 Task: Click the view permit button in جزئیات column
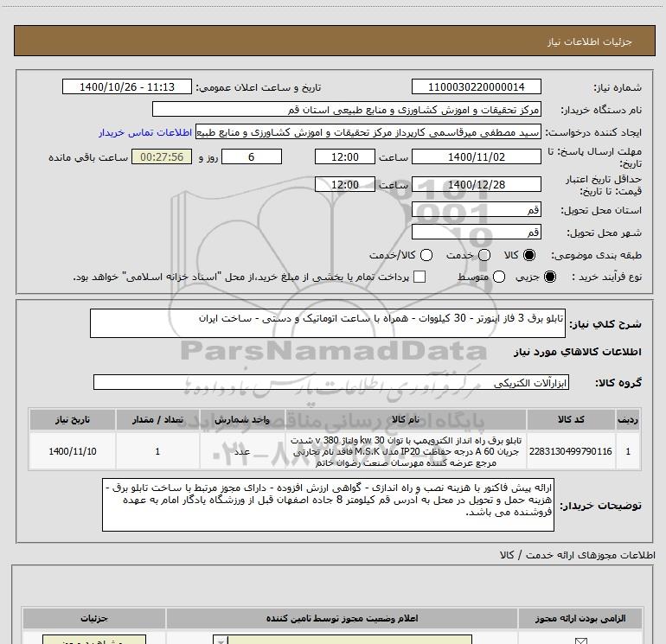[94, 640]
